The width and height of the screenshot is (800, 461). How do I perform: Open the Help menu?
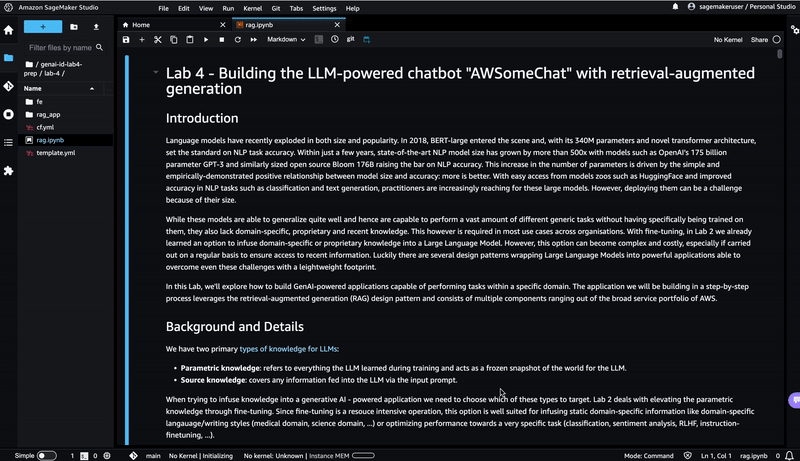[353, 8]
